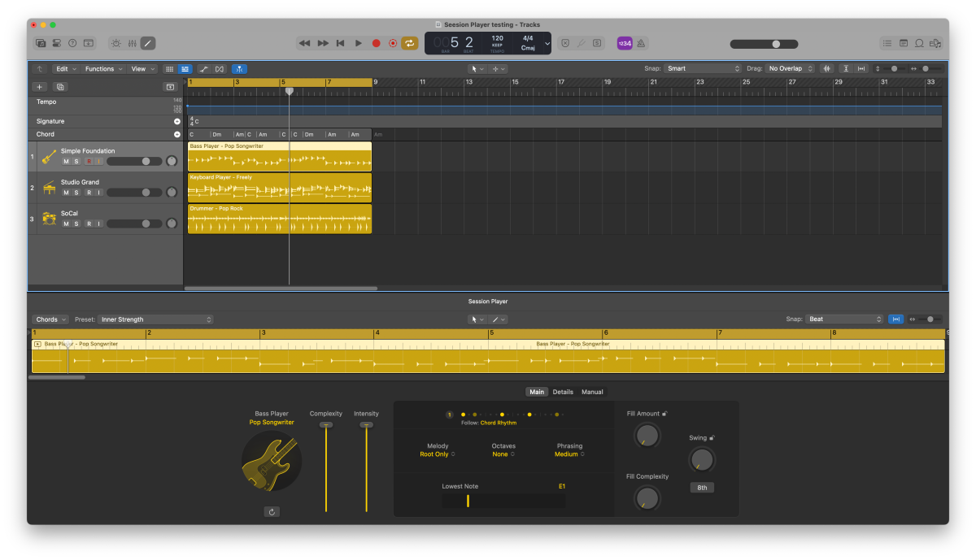Open the Inner Strength preset dropdown
Viewport: 976px width, 560px height.
(x=155, y=319)
